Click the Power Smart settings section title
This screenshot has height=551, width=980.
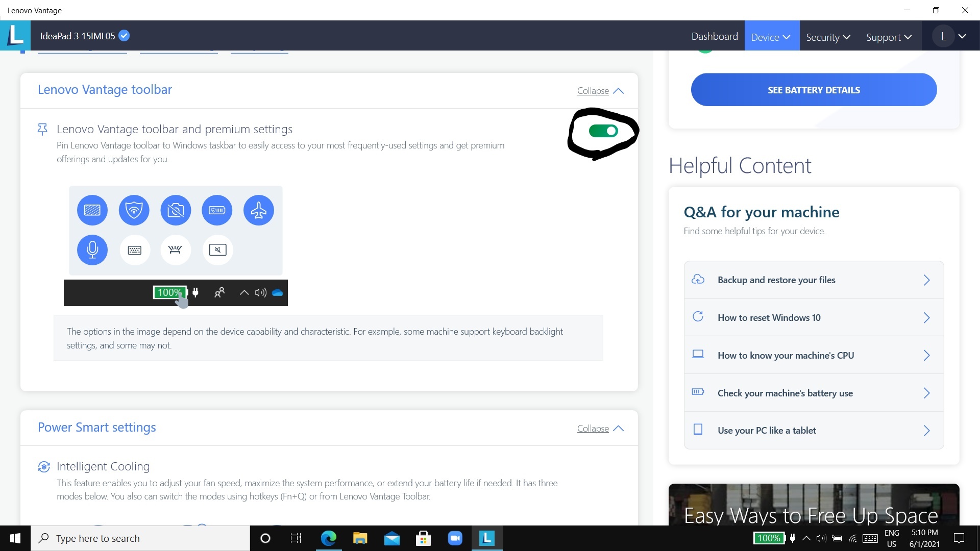pos(97,428)
